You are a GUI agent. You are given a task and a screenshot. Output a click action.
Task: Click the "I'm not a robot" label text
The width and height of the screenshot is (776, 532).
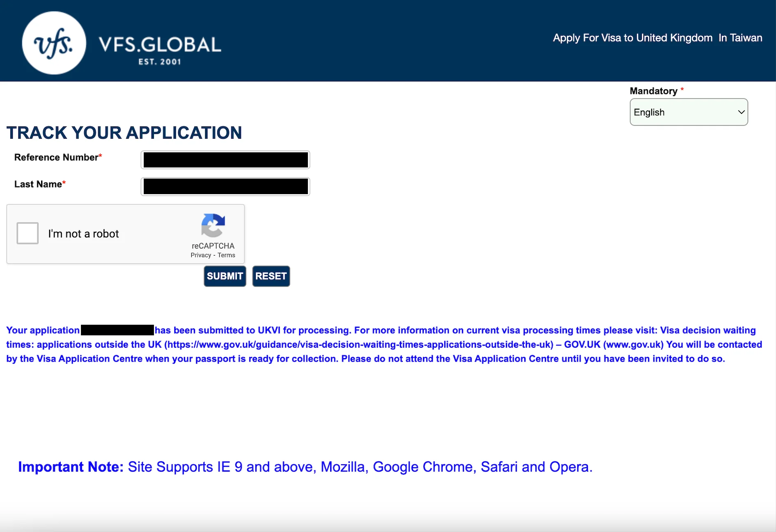point(83,234)
